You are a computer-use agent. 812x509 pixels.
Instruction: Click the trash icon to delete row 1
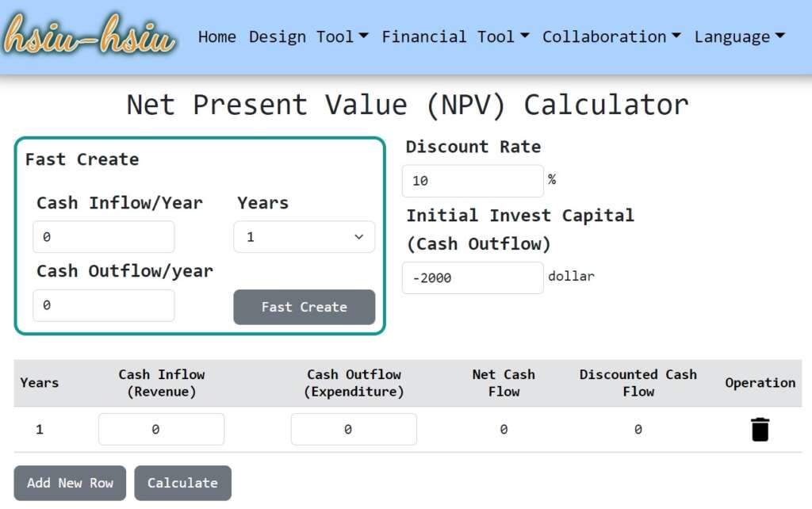[x=760, y=430]
